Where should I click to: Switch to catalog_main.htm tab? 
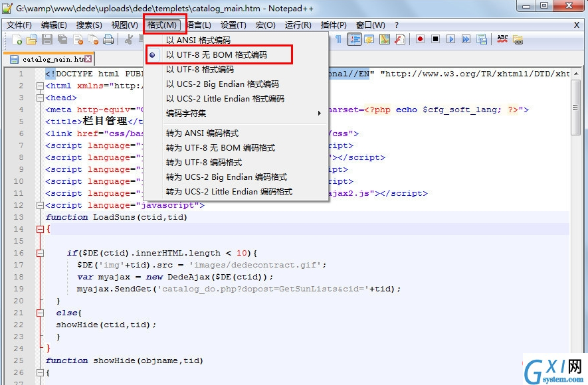(49, 59)
